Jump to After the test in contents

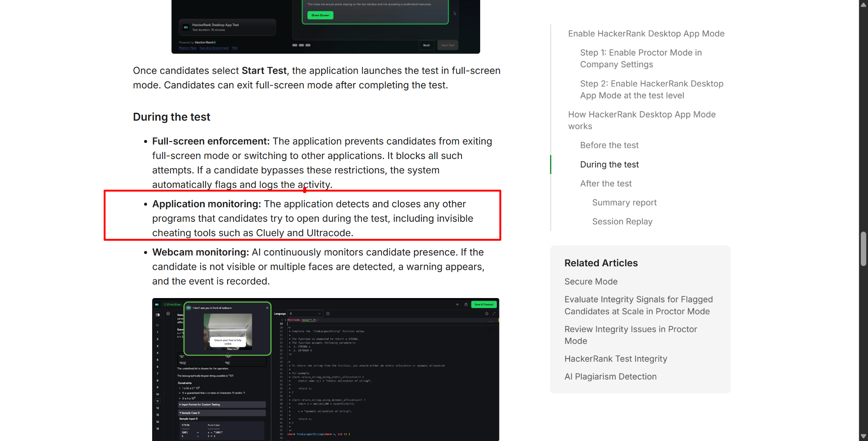[606, 184]
